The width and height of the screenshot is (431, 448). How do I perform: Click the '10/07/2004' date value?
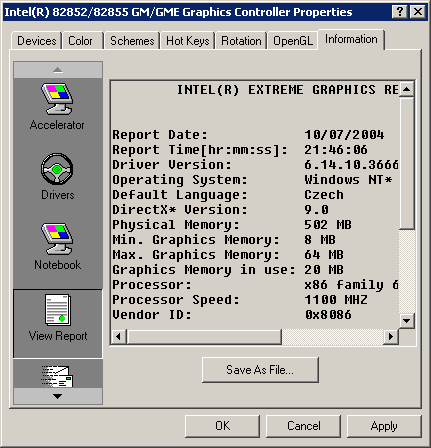tap(344, 135)
